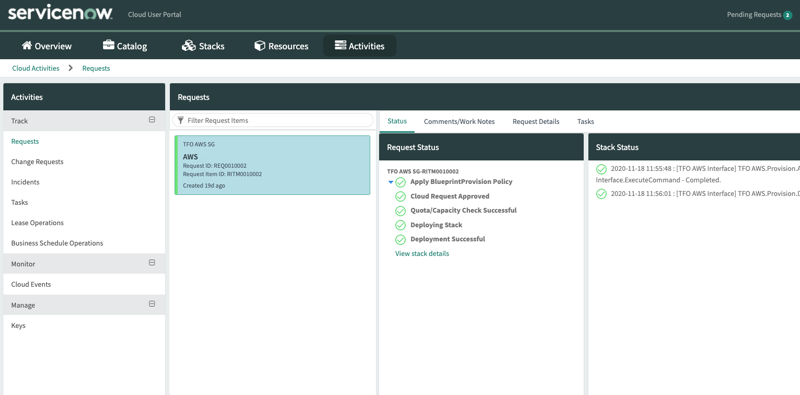The height and width of the screenshot is (395, 800).
Task: Click the Catalog briefcase icon
Action: (108, 45)
